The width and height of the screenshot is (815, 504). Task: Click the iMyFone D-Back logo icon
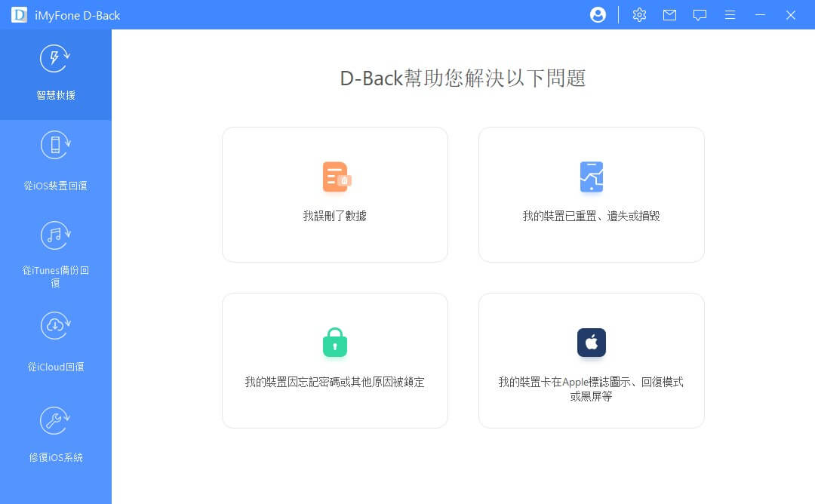pos(19,15)
